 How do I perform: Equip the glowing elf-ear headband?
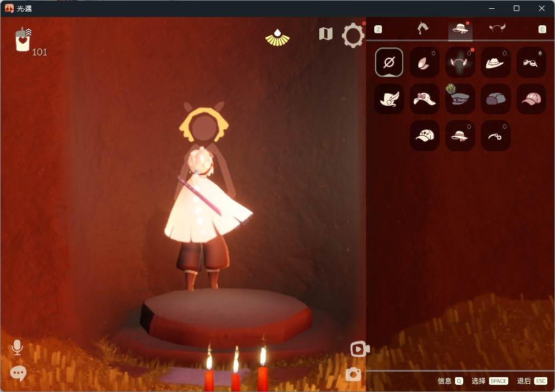pyautogui.click(x=460, y=62)
